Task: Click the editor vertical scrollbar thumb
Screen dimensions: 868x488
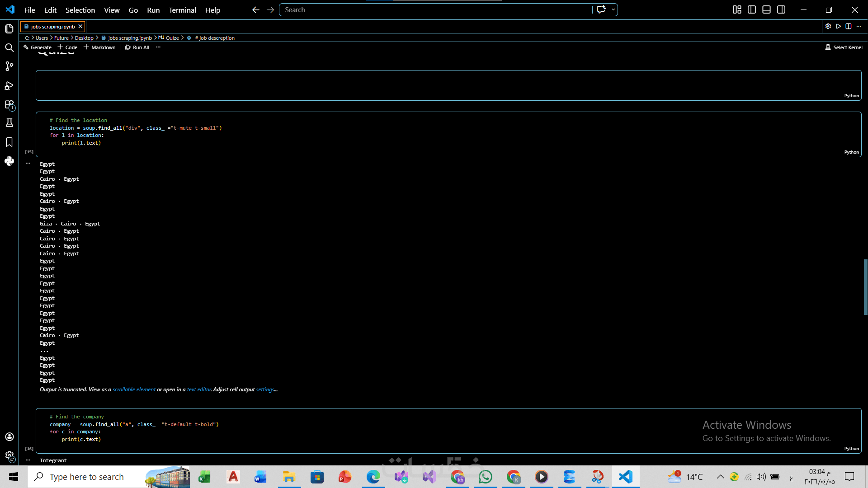Action: [x=865, y=287]
